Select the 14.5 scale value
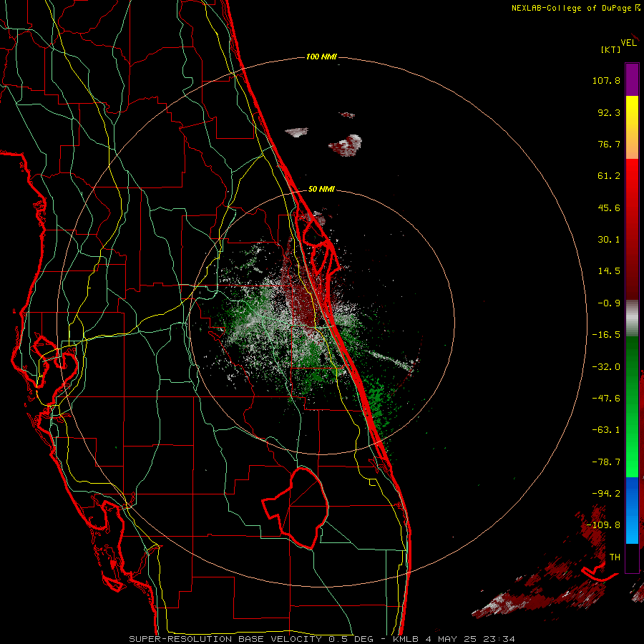Viewport: 644px width, 644px height. (x=609, y=271)
